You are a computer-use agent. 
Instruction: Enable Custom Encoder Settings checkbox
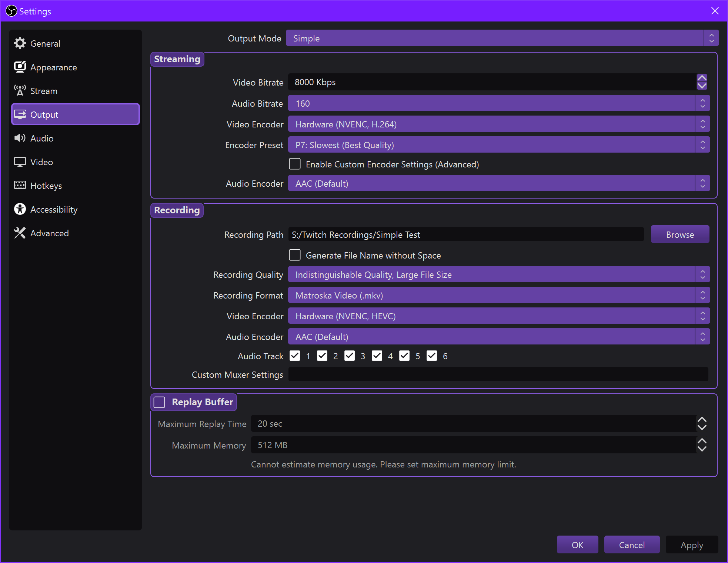click(x=295, y=164)
